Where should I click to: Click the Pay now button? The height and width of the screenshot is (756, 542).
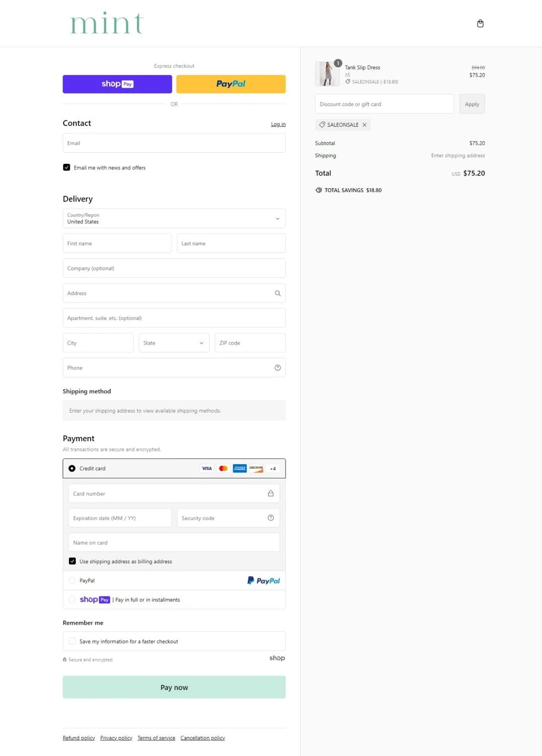tap(174, 687)
